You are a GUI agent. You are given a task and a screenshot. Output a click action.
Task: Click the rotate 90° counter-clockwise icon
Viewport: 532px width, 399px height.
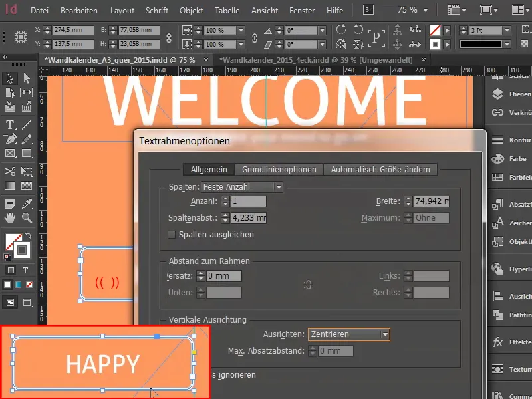point(358,30)
